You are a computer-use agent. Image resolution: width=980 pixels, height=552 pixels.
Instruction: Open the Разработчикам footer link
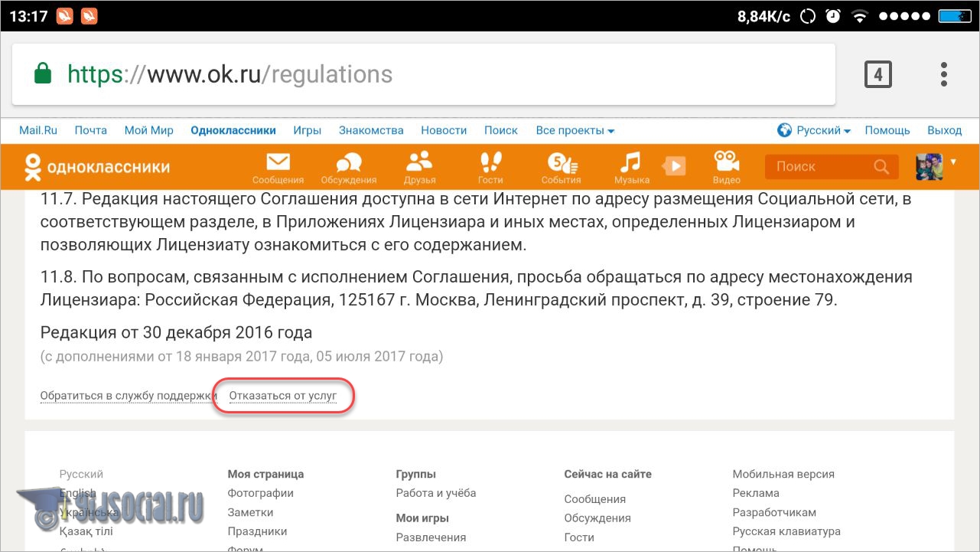[x=774, y=512]
